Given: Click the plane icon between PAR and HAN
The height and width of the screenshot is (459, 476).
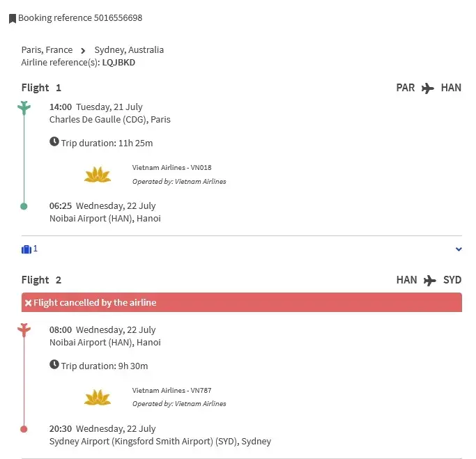Looking at the screenshot, I should 428,88.
